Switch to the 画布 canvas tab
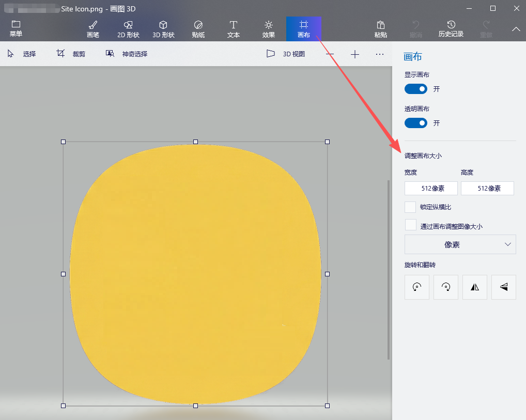 tap(304, 29)
